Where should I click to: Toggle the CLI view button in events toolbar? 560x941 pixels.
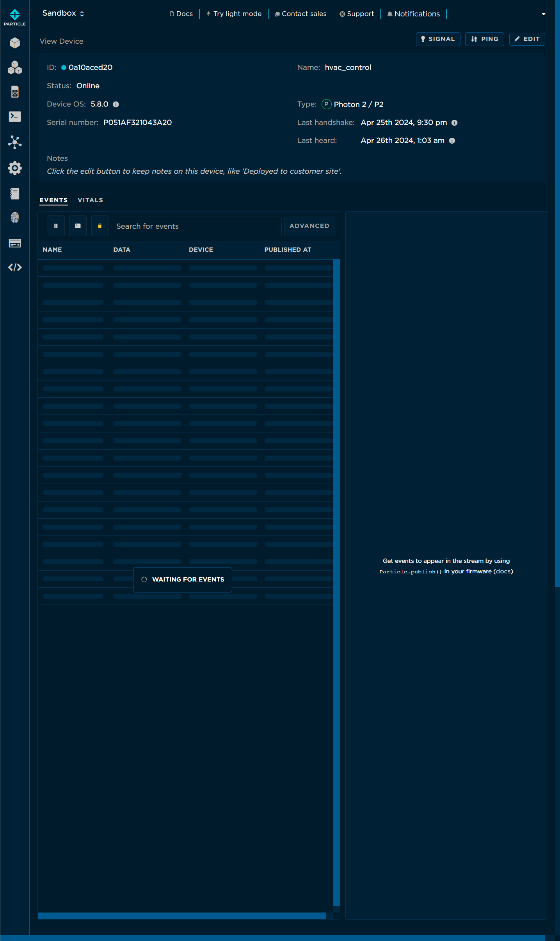78,226
